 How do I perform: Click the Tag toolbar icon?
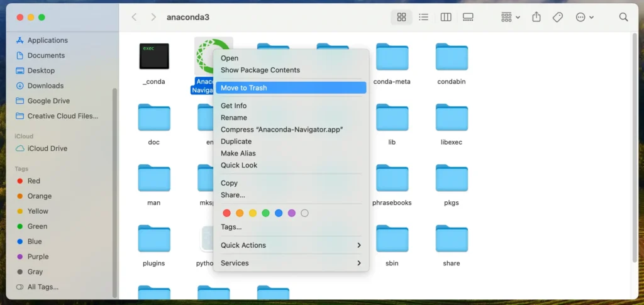557,17
